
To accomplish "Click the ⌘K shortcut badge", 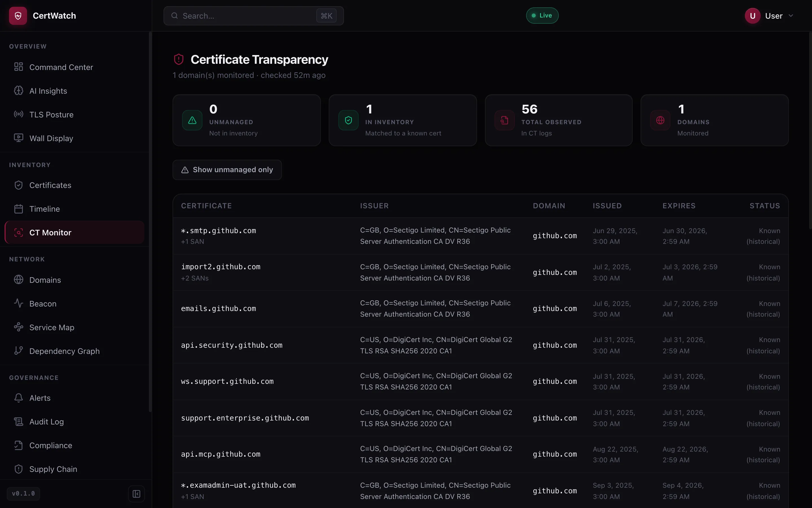I will (x=326, y=16).
